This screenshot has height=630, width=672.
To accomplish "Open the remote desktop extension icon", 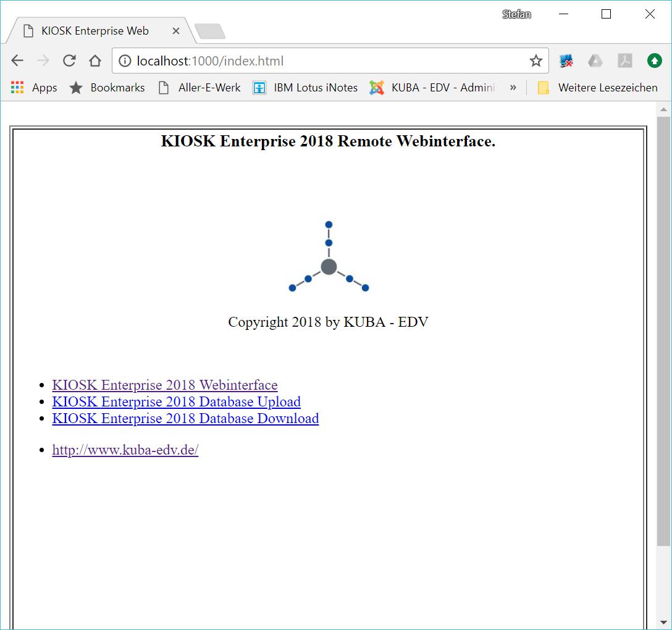I will (566, 61).
